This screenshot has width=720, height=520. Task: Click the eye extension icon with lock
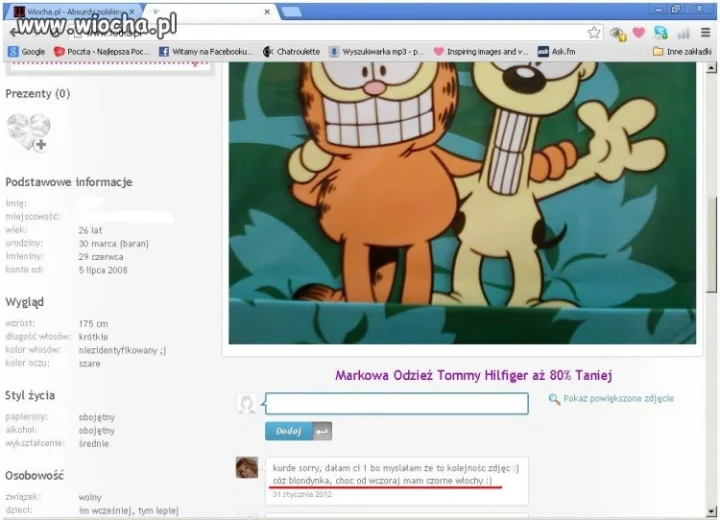click(x=618, y=34)
